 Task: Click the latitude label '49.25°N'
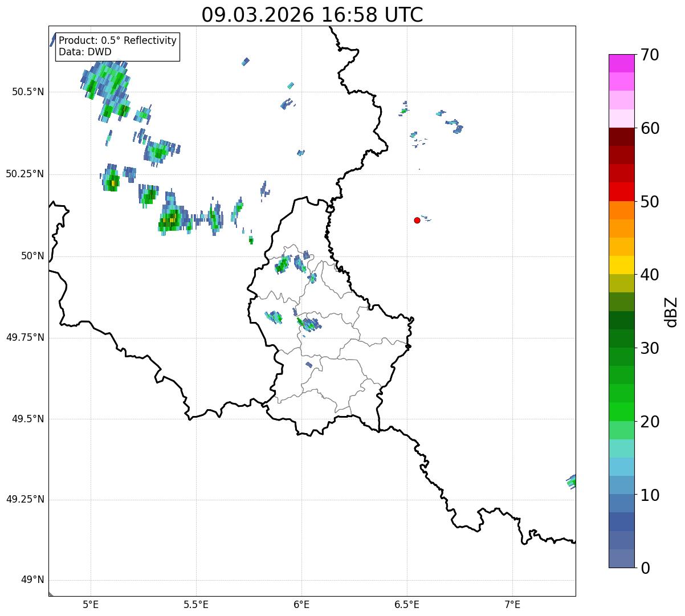point(25,500)
